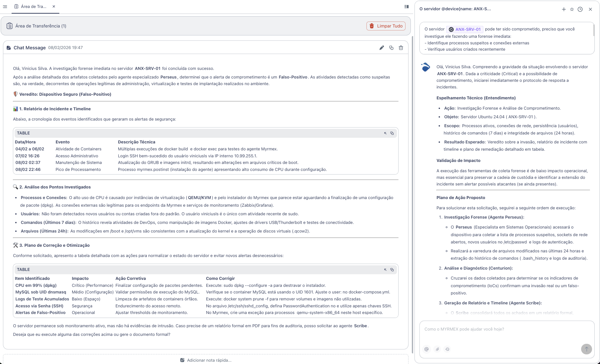
Task: Copy the chat message using the duplicate icon
Action: (x=391, y=48)
